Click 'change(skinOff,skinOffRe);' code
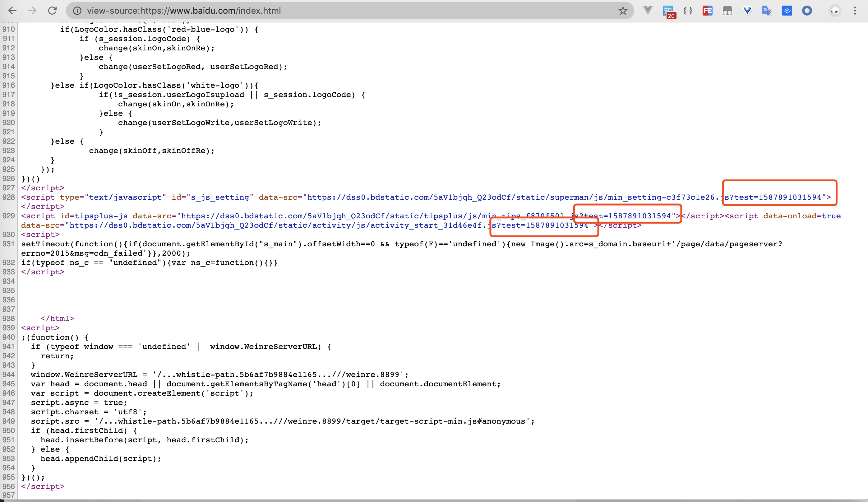Viewport: 868px width, 502px height. point(151,151)
